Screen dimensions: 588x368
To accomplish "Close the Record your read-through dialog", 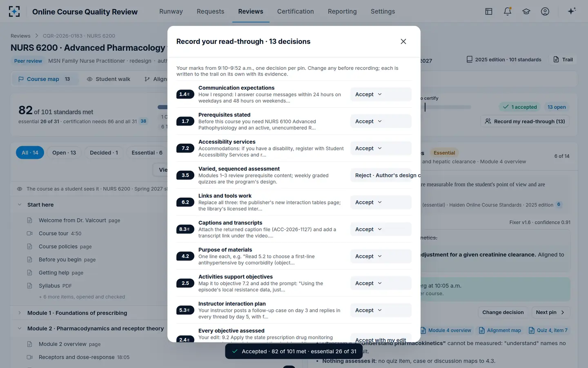I will coord(403,41).
